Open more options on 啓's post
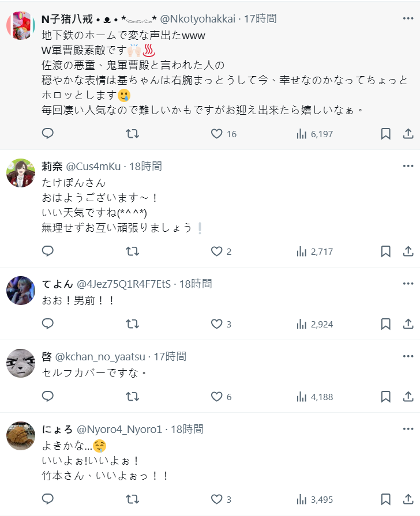The width and height of the screenshot is (420, 516). click(407, 356)
